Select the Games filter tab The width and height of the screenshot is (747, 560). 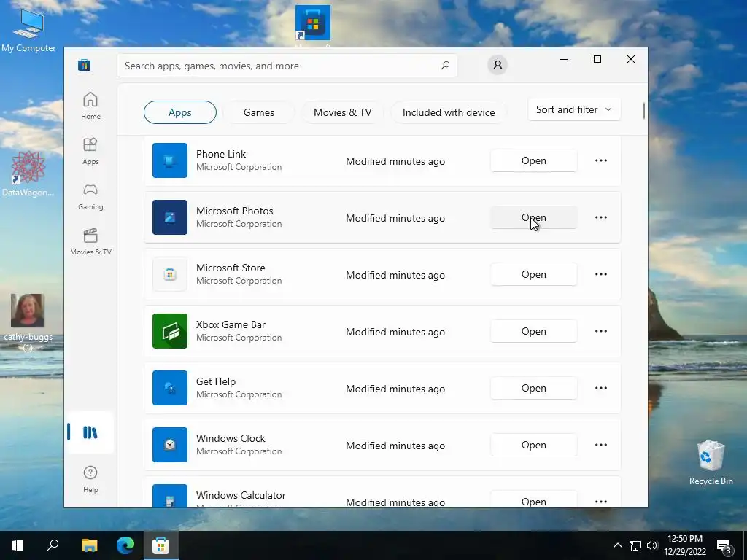pos(259,112)
